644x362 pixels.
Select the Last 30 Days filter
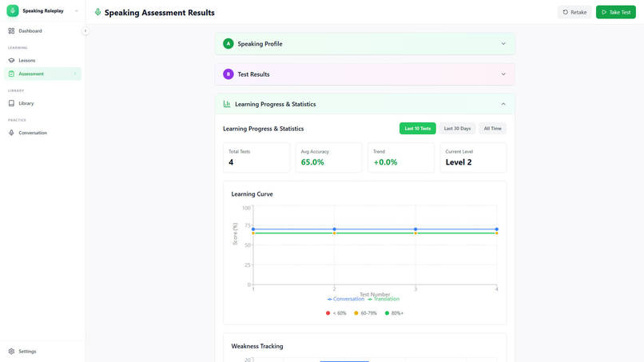pos(457,129)
